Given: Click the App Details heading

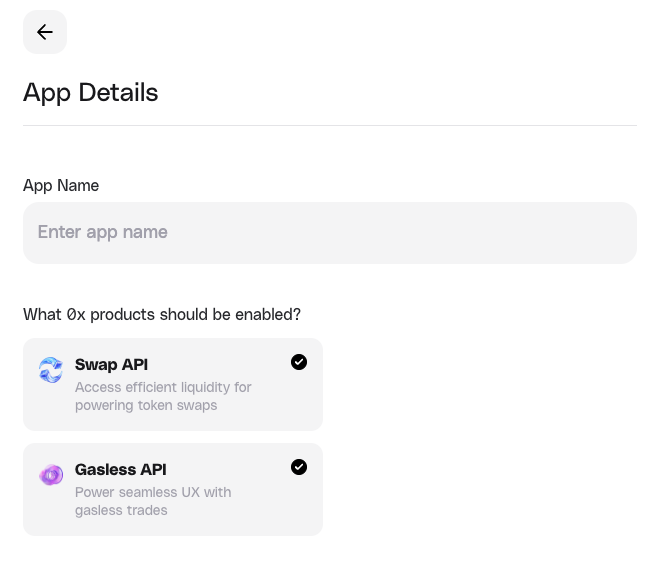Looking at the screenshot, I should [x=91, y=92].
